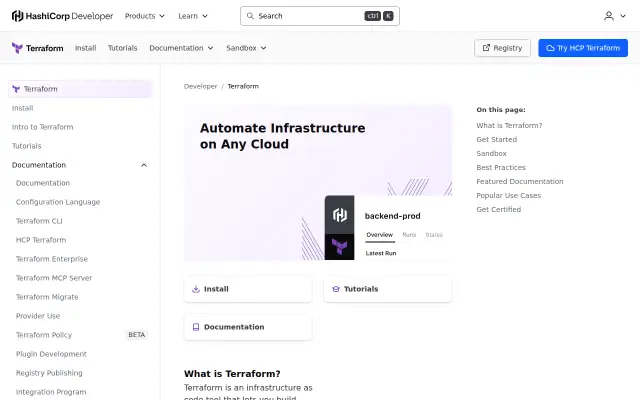Focus the Search input field
This screenshot has height=400, width=640.
coord(320,16)
